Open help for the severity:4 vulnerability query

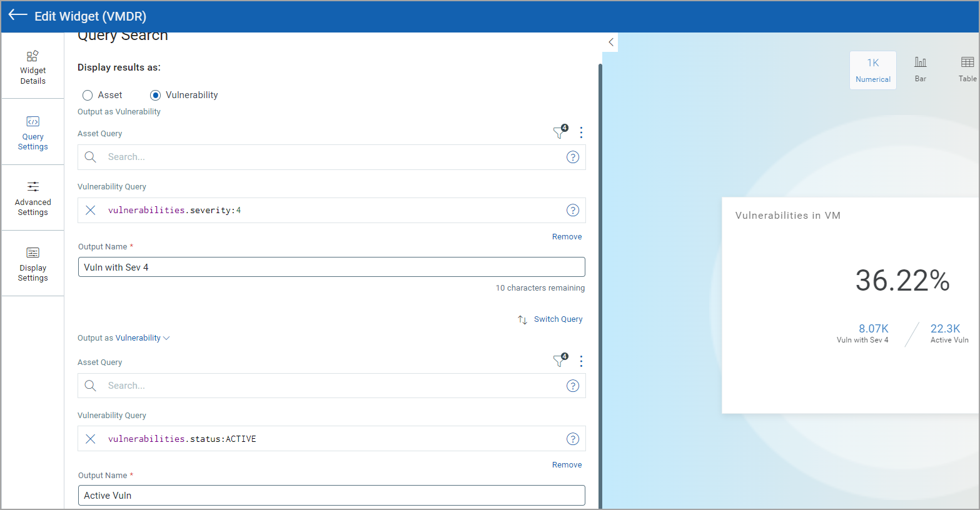point(573,210)
